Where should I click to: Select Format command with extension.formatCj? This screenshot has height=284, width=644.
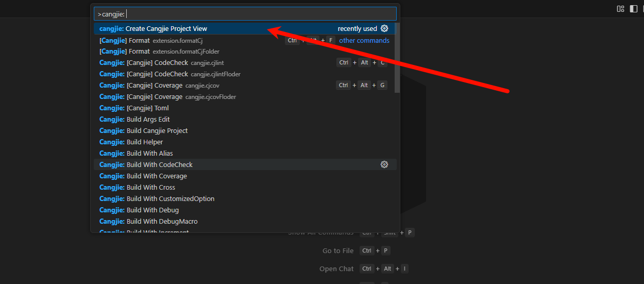coord(245,40)
